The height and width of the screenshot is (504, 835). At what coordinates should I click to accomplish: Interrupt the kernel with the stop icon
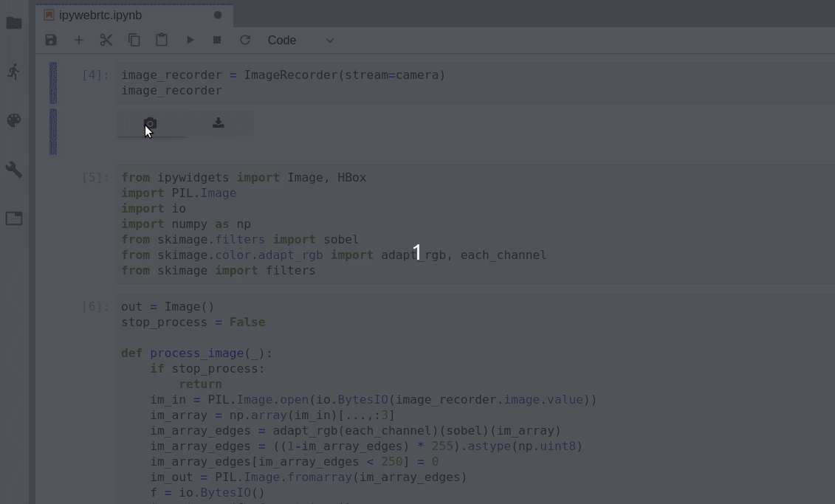217,41
